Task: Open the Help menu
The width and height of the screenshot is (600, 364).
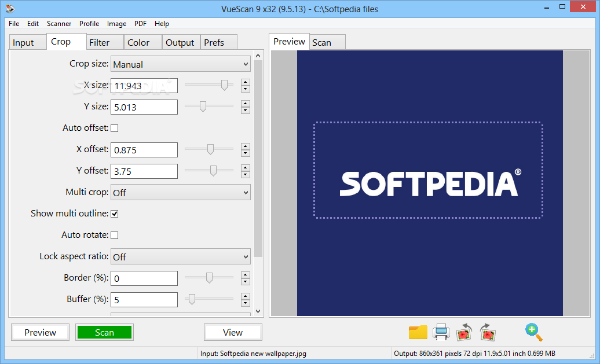Action: pos(162,24)
